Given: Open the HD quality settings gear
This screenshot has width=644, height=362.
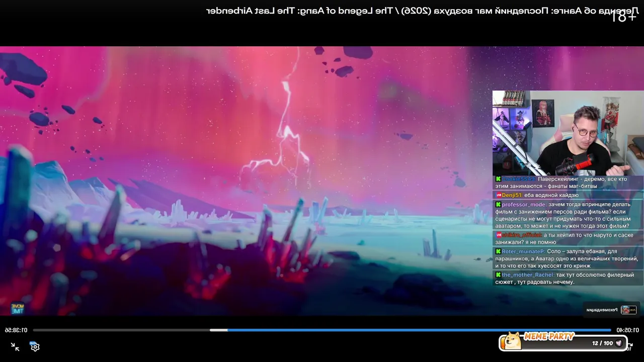Looking at the screenshot, I should [x=34, y=346].
